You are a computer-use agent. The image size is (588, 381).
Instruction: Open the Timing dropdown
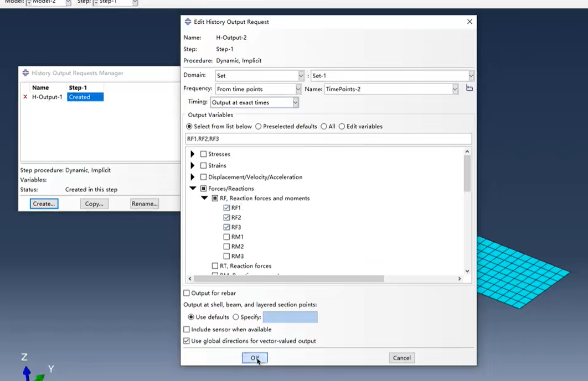pyautogui.click(x=296, y=102)
